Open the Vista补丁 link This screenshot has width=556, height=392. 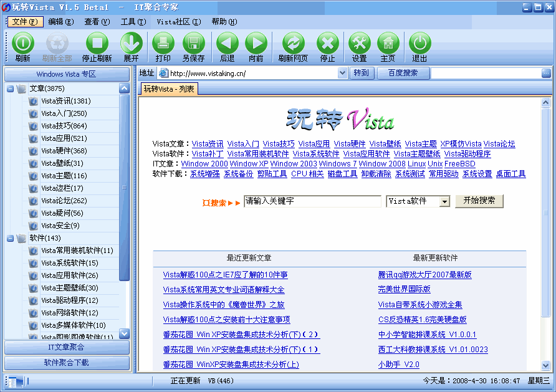coord(208,154)
